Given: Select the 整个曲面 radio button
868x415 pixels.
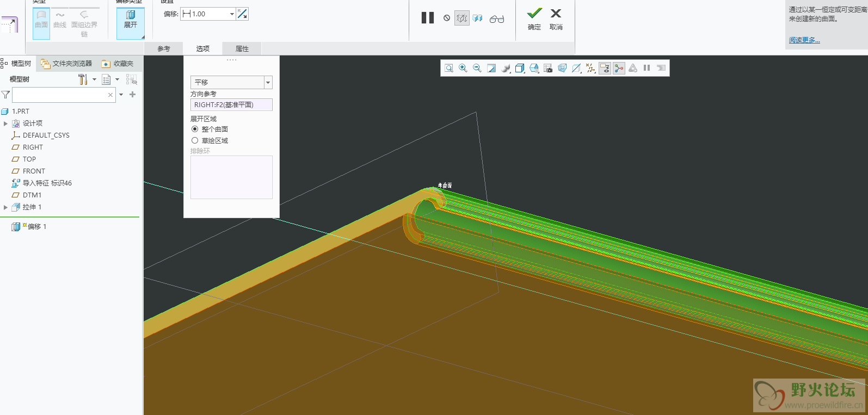Looking at the screenshot, I should pos(195,129).
